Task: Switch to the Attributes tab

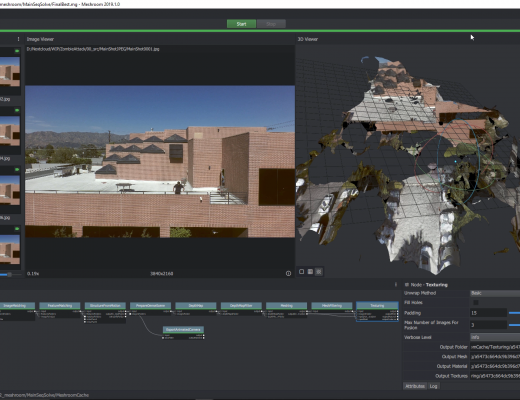Action: coord(415,386)
